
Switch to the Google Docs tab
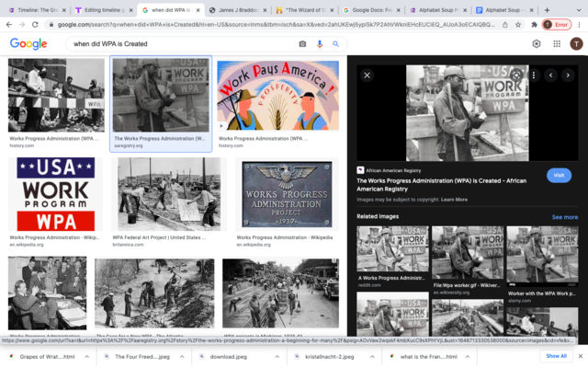pos(371,10)
